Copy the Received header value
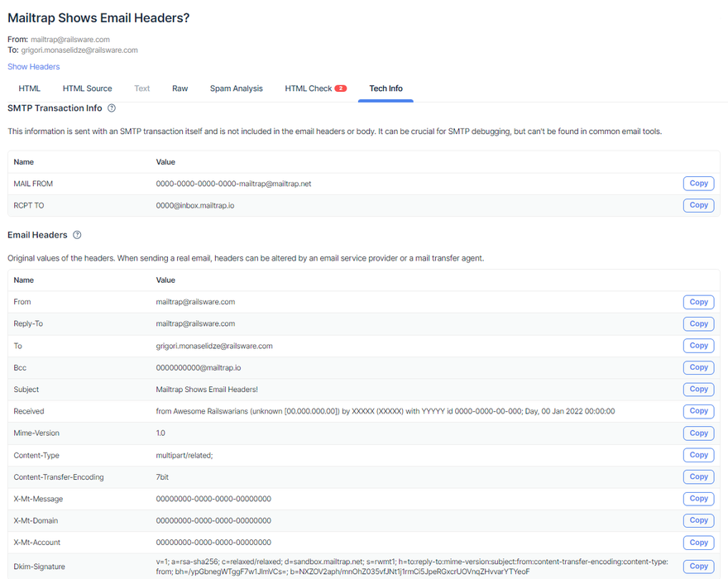 [x=698, y=411]
